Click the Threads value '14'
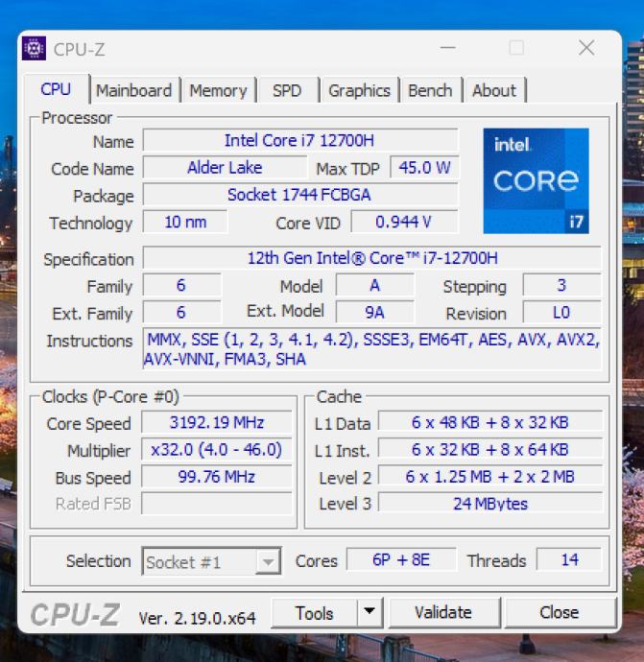This screenshot has width=644, height=662. (569, 560)
